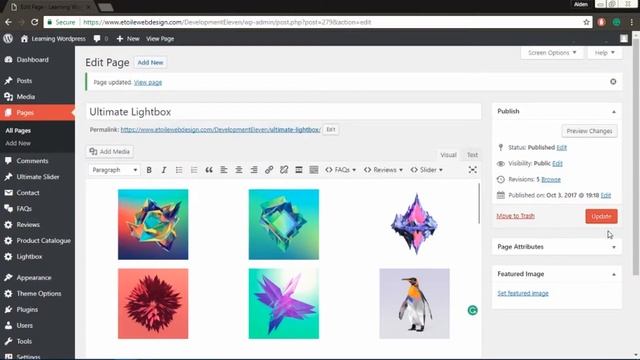
Task: Click the permalink Edit button
Action: pos(331,129)
